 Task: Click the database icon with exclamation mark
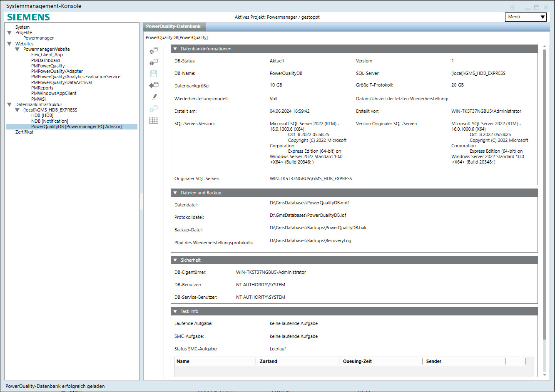point(154,62)
